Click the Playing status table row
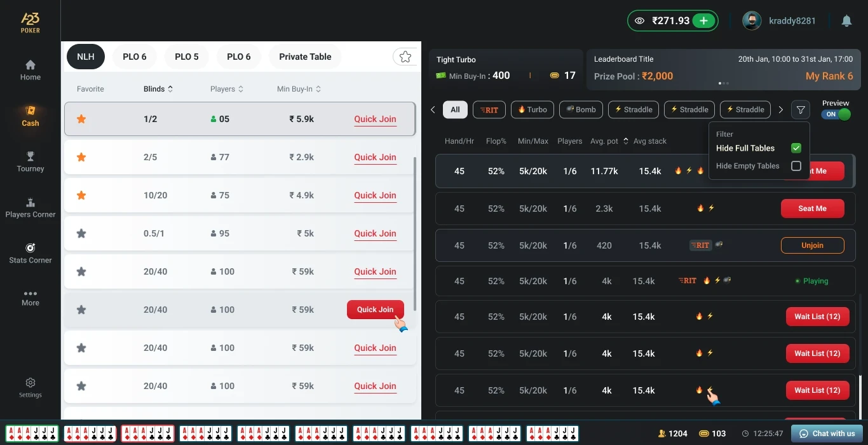Viewport: 868px width, 445px height. pyautogui.click(x=645, y=280)
